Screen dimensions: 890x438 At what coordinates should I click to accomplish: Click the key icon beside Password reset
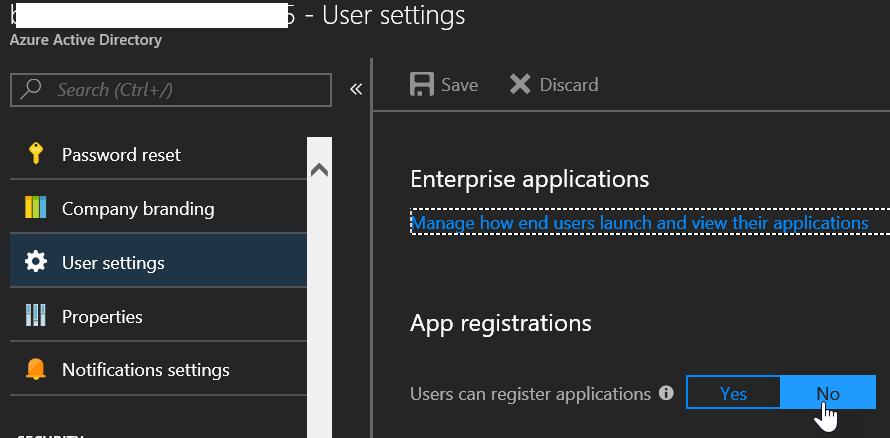(36, 154)
